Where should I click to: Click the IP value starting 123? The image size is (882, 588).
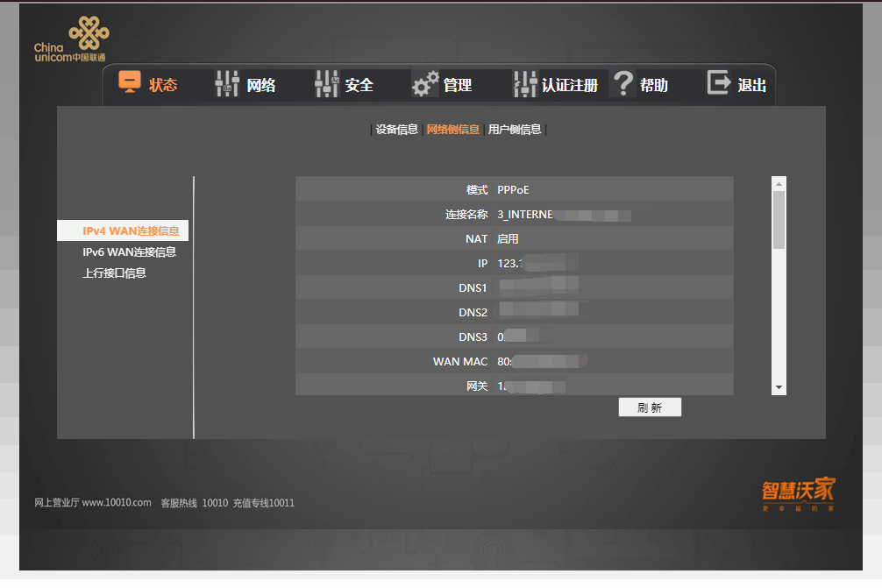(x=509, y=263)
